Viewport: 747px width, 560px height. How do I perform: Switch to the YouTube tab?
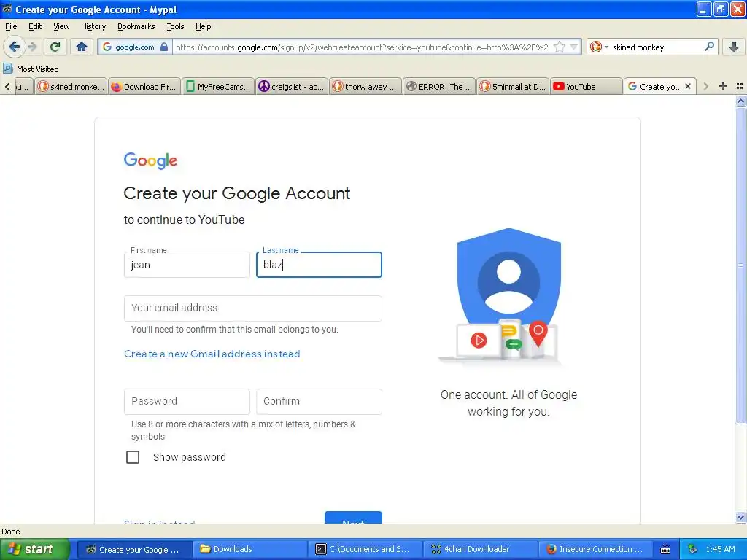[x=587, y=86]
